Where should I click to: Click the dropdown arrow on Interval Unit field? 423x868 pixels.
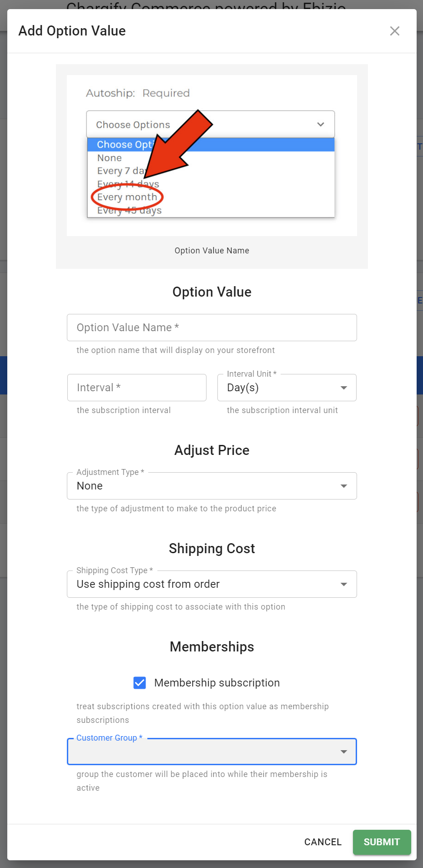pyautogui.click(x=343, y=388)
